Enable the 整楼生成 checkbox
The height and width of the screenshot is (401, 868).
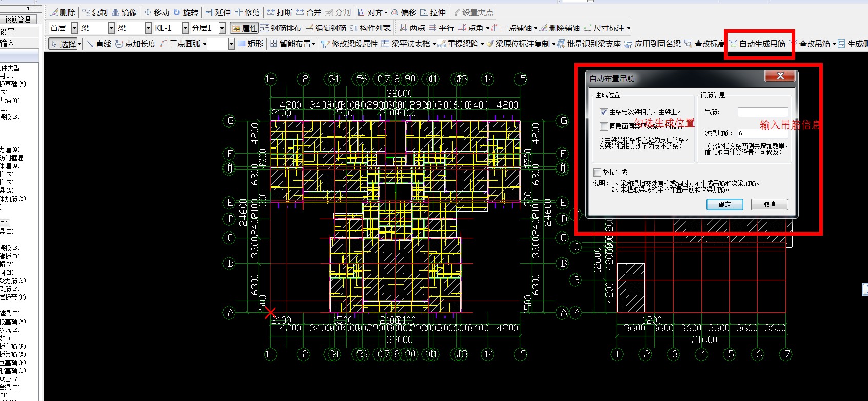click(597, 172)
